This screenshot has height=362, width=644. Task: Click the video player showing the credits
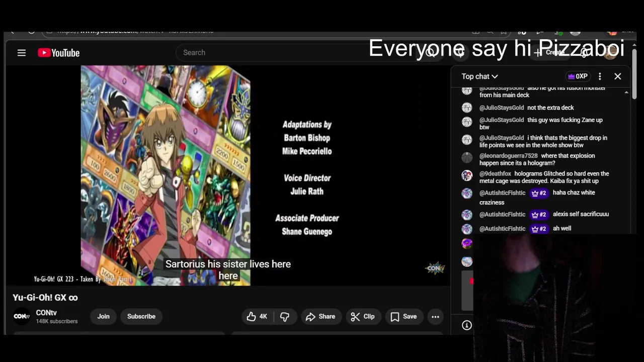coord(227,175)
